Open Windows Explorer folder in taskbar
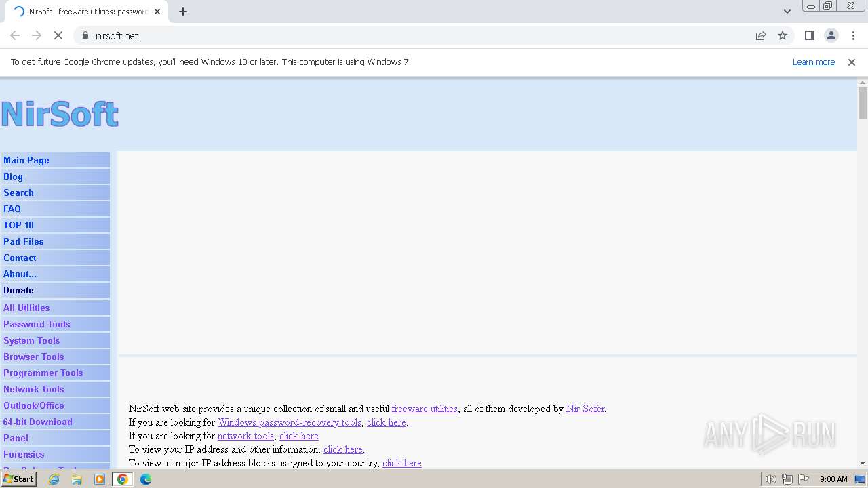The image size is (868, 488). click(77, 479)
